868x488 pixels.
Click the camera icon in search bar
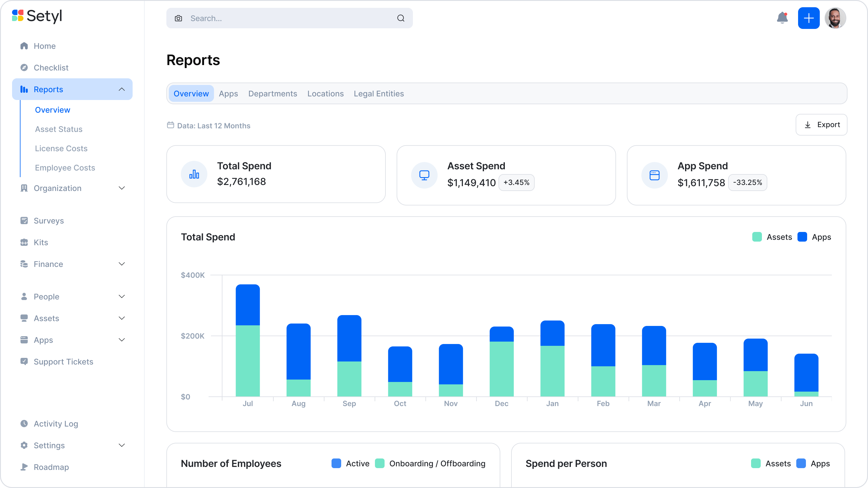pos(178,18)
